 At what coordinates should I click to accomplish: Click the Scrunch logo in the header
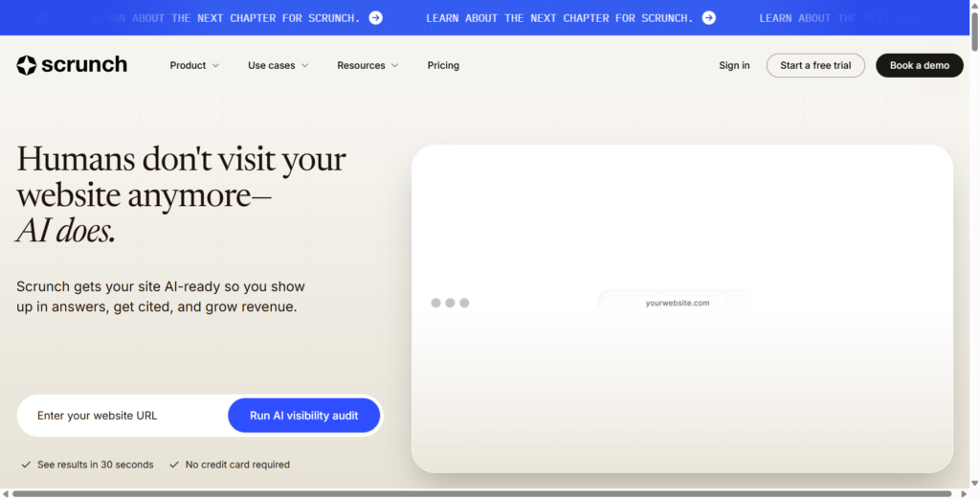pos(72,65)
